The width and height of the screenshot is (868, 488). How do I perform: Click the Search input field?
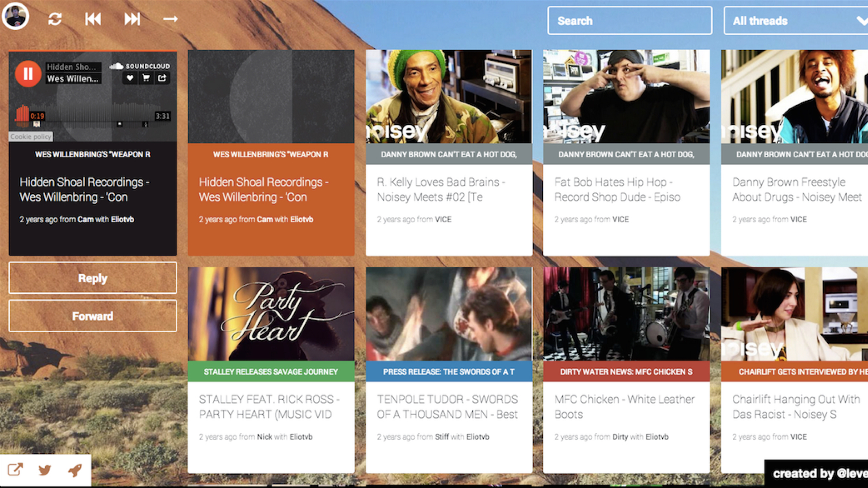629,21
